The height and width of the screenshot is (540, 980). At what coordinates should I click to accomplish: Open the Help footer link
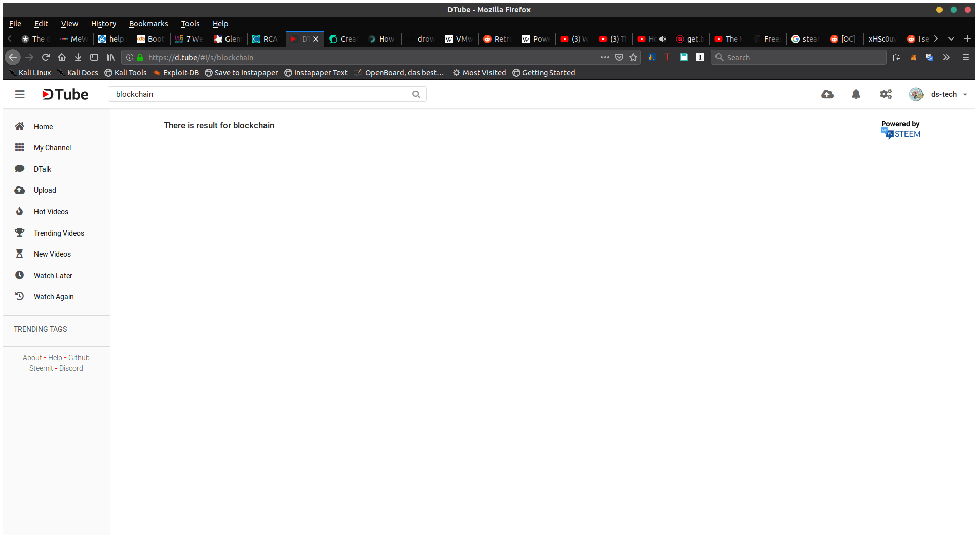tap(55, 358)
